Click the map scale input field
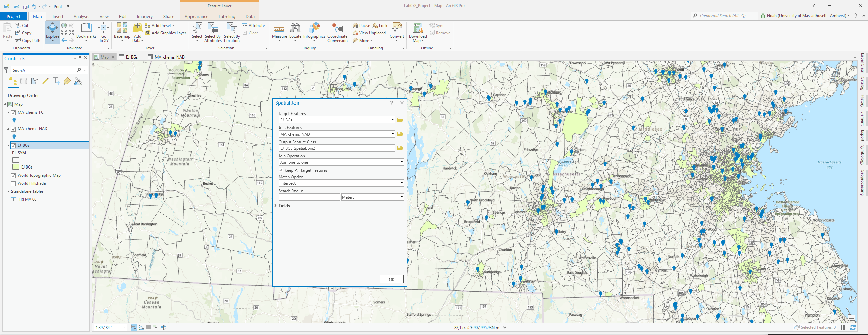 pyautogui.click(x=108, y=327)
